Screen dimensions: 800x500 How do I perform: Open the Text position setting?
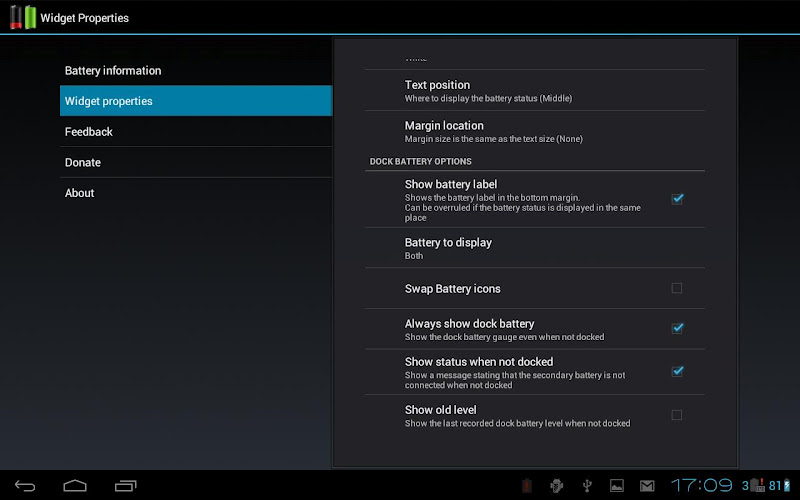(x=535, y=90)
